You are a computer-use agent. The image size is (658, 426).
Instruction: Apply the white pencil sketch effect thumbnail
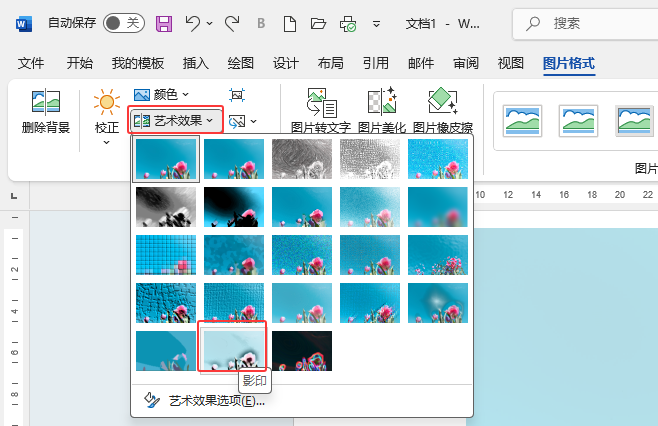(370, 159)
